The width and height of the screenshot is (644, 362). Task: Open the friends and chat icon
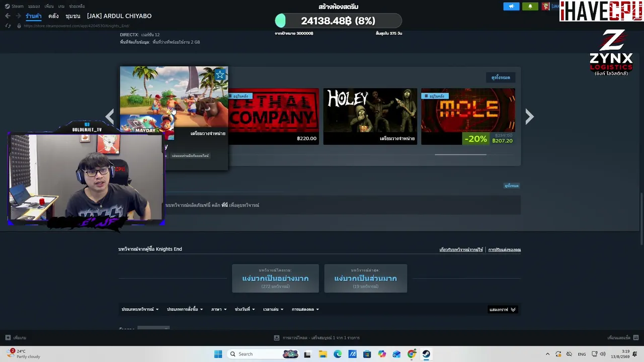(x=636, y=338)
